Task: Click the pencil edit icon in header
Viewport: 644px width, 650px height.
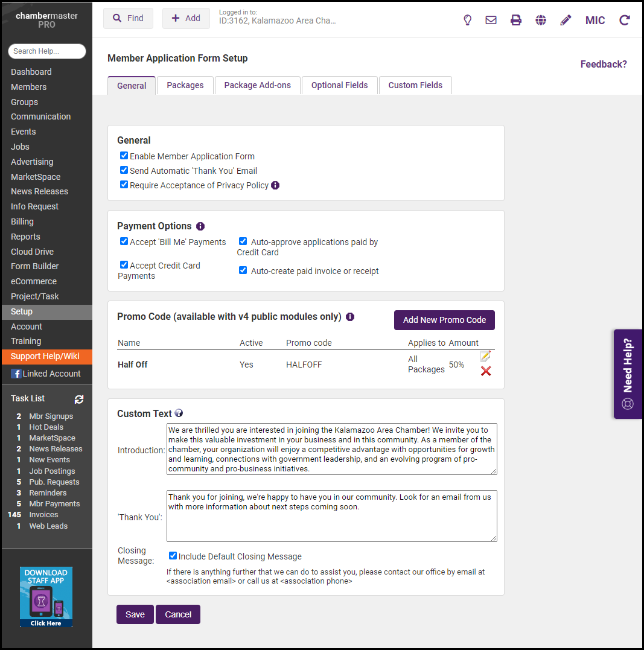Action: pos(566,20)
